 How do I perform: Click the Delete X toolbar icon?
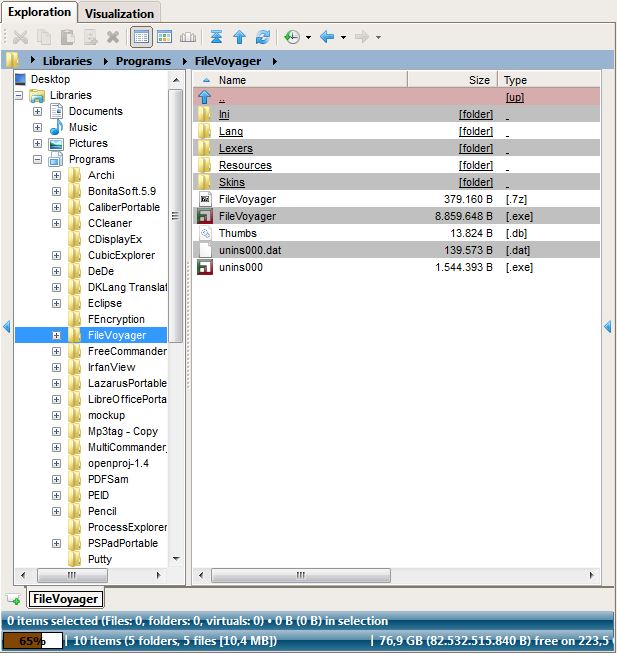coord(113,38)
